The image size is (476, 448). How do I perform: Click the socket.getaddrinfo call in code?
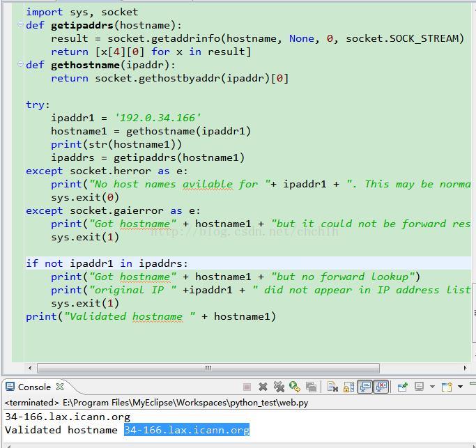[285, 38]
